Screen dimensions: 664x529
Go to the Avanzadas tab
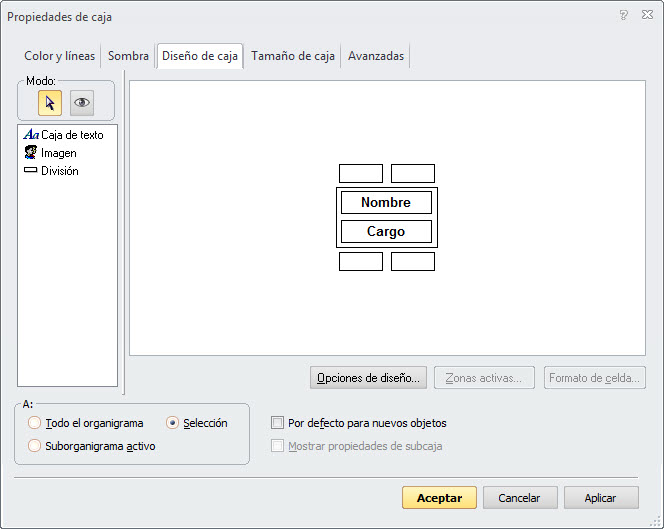[x=376, y=56]
